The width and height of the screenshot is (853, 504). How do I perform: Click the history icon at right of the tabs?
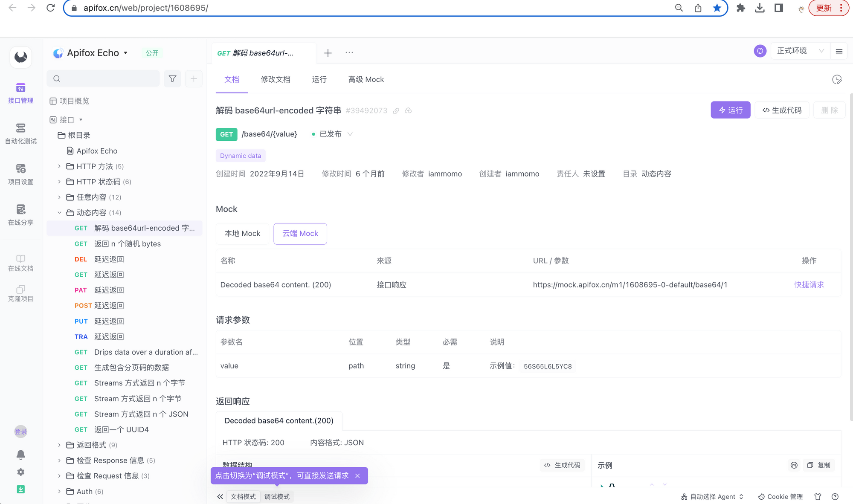coord(837,80)
